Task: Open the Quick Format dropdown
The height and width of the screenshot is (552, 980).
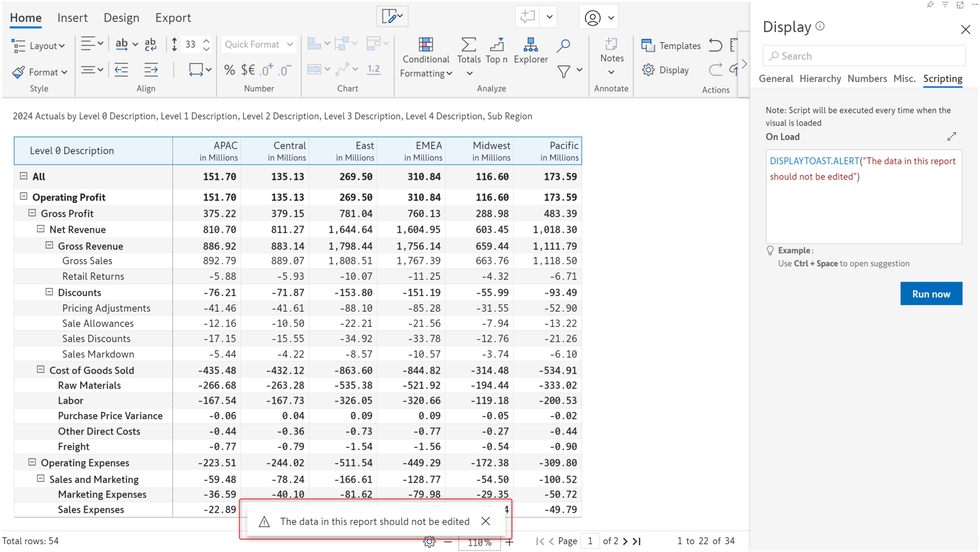Action: (x=258, y=44)
